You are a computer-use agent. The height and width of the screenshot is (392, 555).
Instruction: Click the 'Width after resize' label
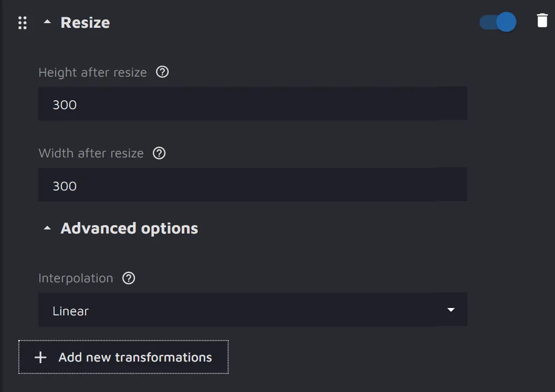pos(91,153)
